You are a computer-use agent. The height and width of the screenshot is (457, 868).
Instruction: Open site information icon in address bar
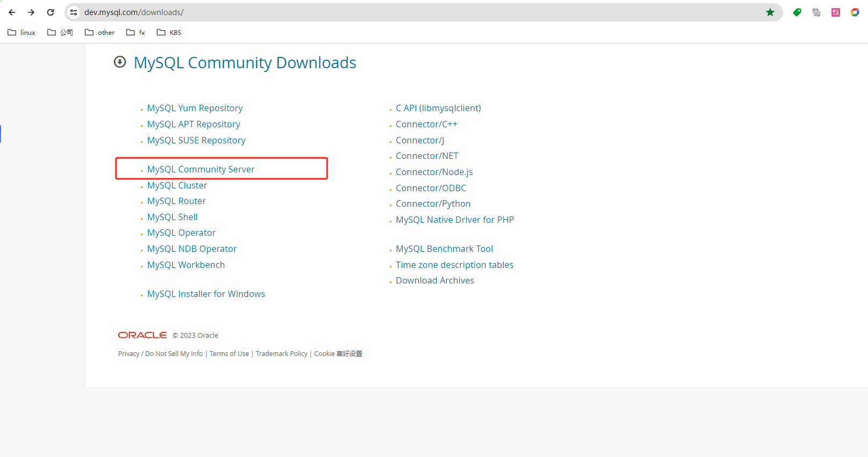pos(74,12)
